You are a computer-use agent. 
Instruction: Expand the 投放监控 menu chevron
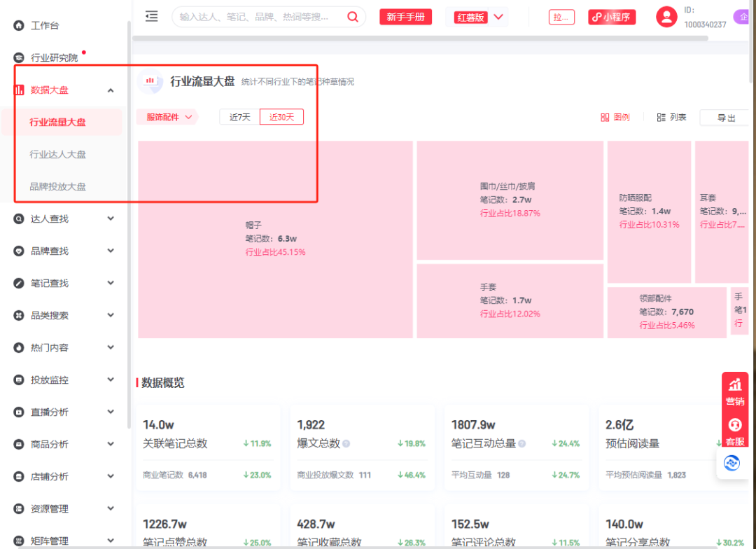[x=111, y=380]
